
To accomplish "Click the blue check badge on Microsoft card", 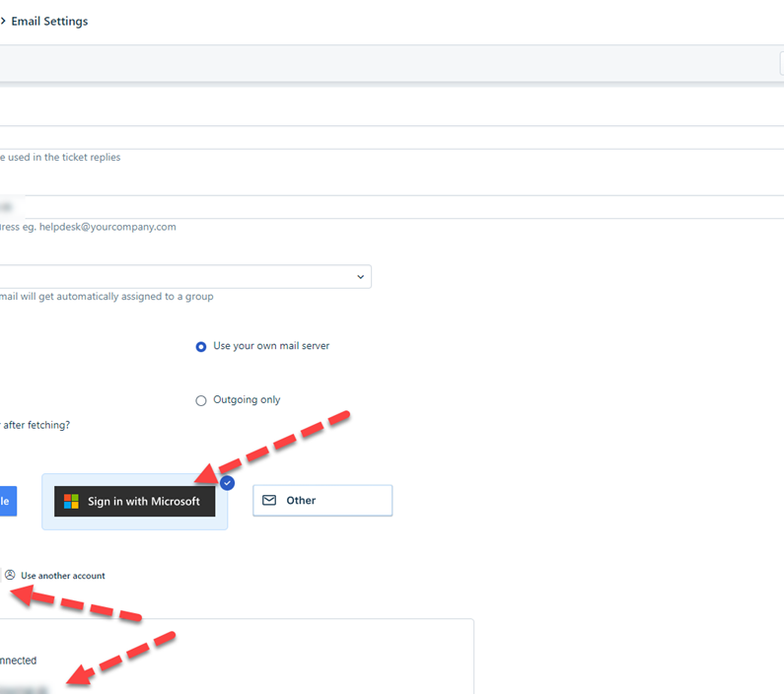I will (227, 483).
